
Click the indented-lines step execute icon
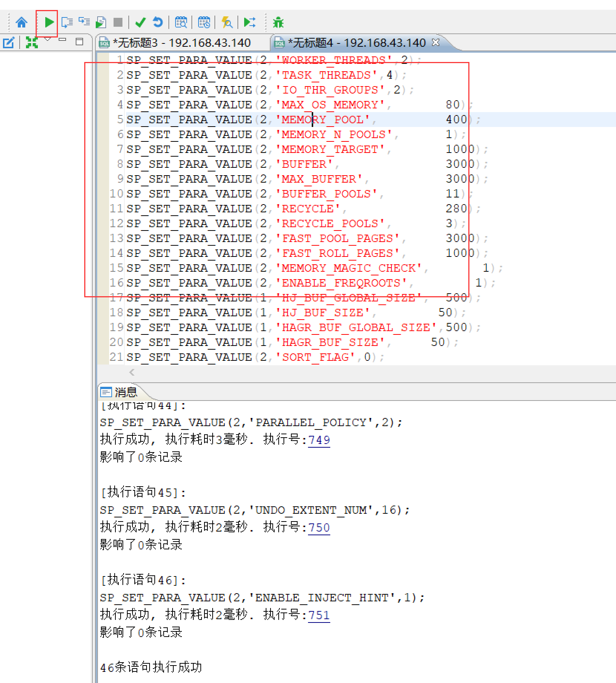click(84, 22)
